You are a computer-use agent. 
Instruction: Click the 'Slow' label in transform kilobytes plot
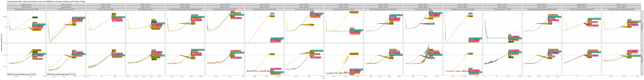(x=312, y=25)
